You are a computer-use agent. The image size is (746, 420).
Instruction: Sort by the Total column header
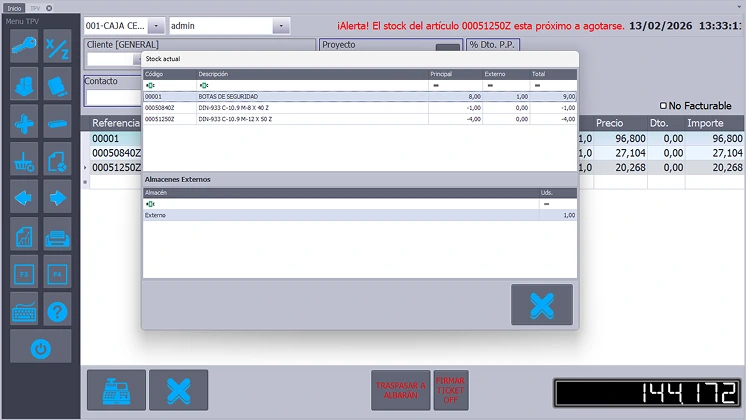[x=553, y=74]
